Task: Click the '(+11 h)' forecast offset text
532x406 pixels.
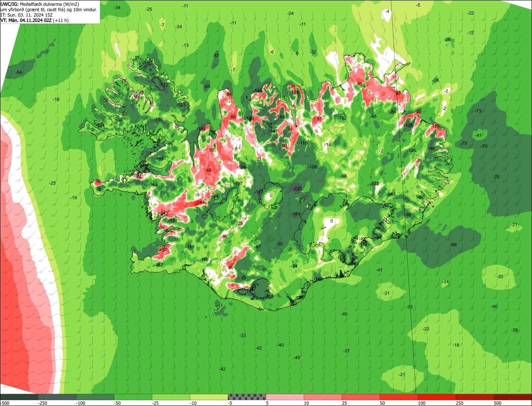Action: 61,20
